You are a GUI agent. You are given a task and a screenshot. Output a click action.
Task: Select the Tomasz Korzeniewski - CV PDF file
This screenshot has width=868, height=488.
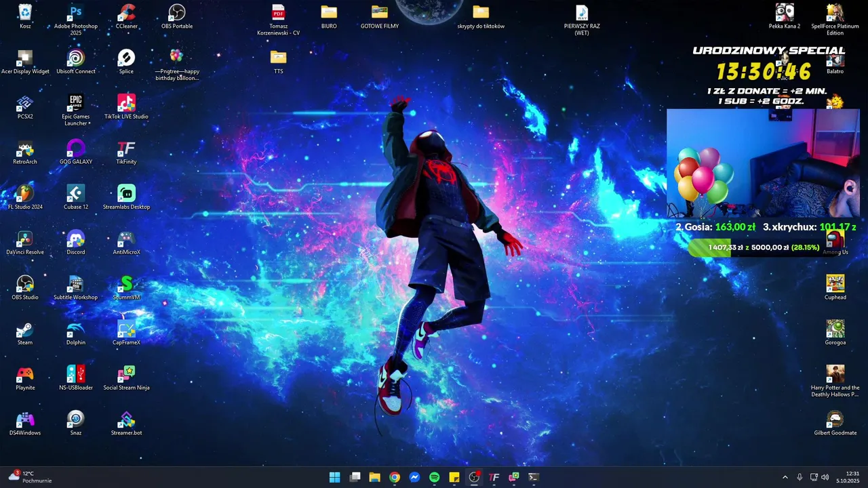coord(279,20)
